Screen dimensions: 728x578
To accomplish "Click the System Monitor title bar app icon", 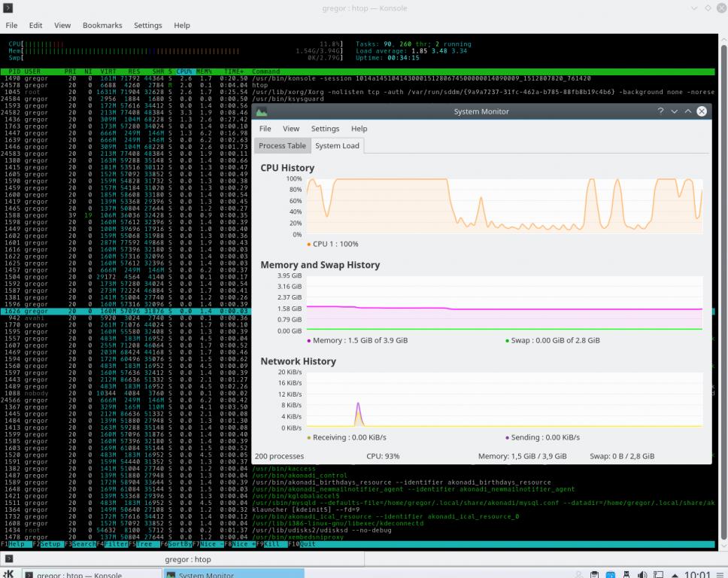I will (261, 111).
